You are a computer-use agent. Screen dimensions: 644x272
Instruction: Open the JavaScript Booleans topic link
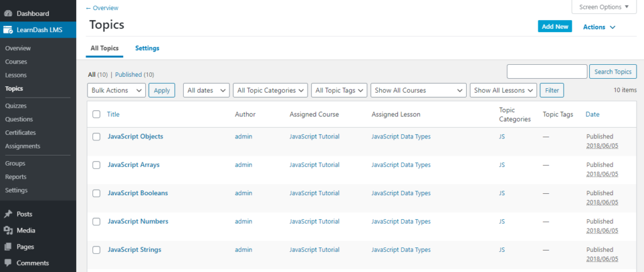[138, 193]
